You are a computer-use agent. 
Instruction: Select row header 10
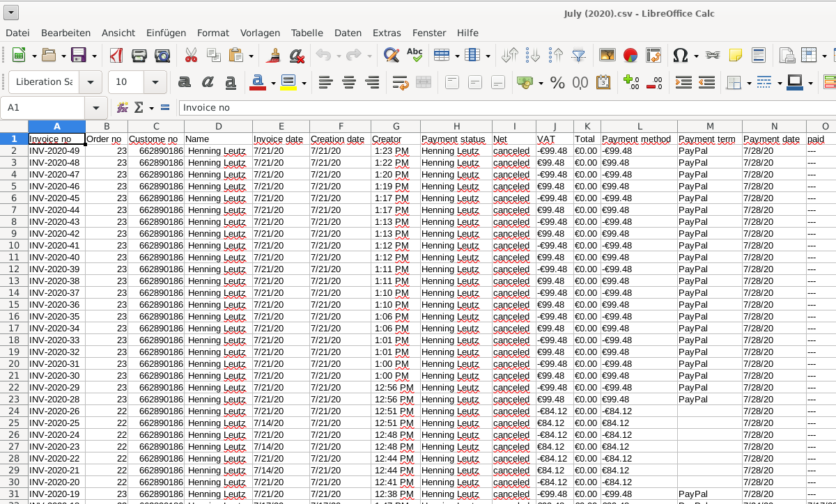pos(14,245)
